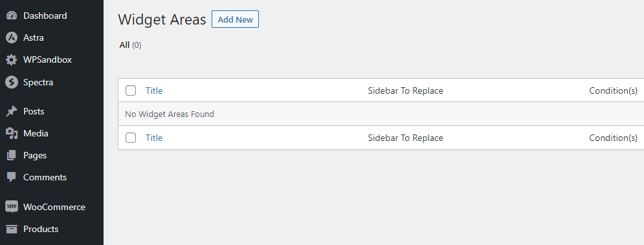
Task: Click the Products archive box icon
Action: (12, 229)
